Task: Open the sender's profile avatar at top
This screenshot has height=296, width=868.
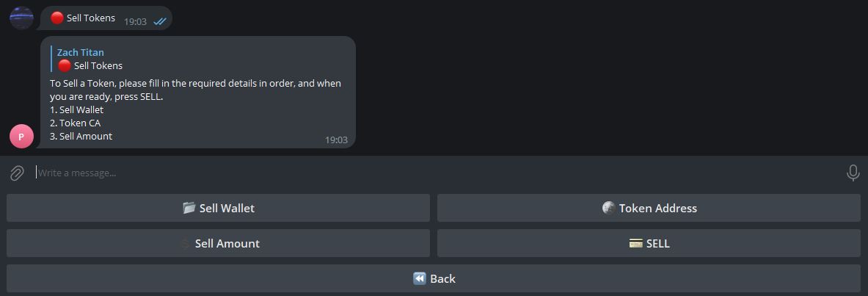Action: [x=21, y=18]
